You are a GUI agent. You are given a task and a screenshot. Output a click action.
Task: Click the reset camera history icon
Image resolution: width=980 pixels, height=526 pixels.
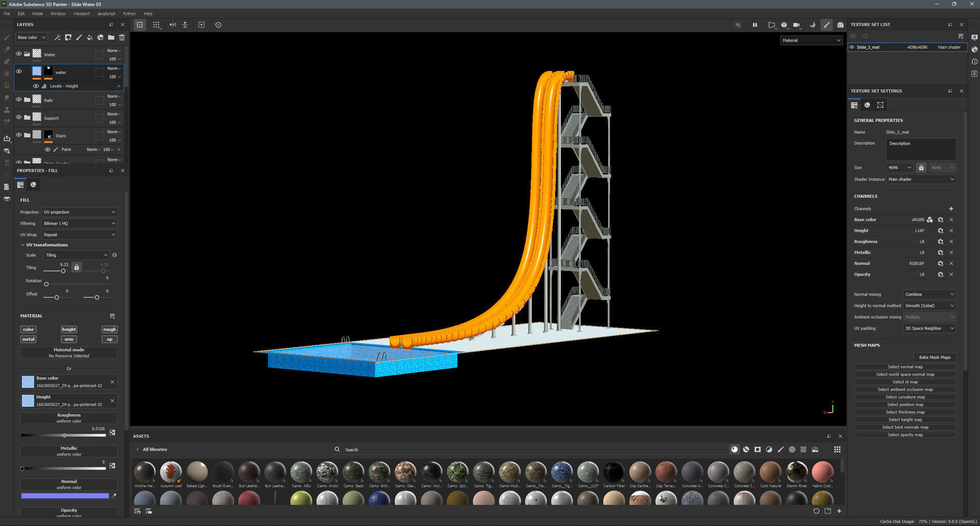coord(218,24)
